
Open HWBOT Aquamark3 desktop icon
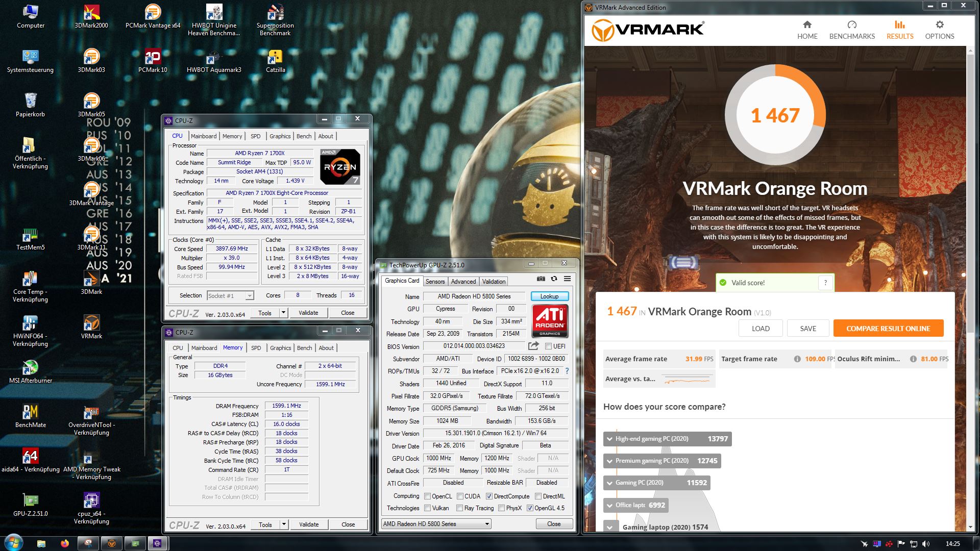coord(214,61)
